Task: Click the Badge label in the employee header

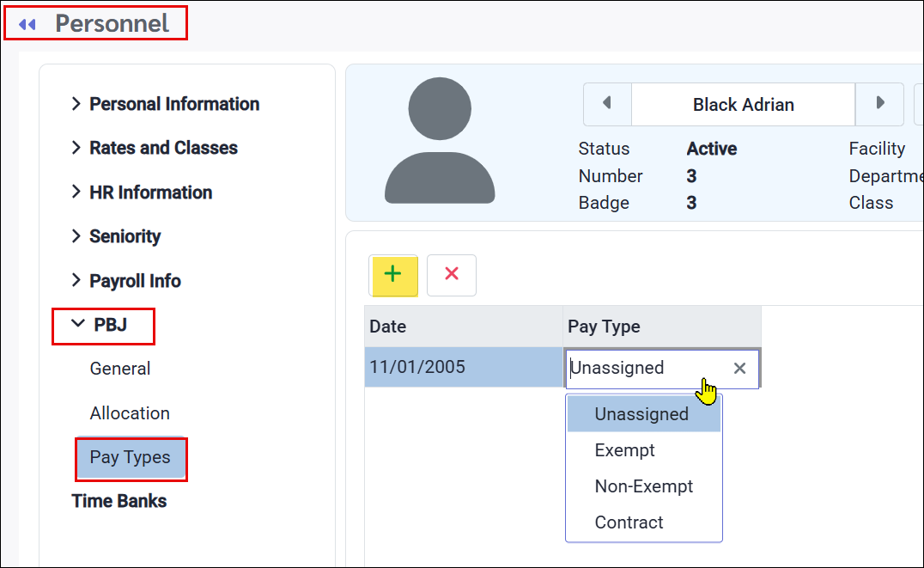Action: tap(604, 203)
